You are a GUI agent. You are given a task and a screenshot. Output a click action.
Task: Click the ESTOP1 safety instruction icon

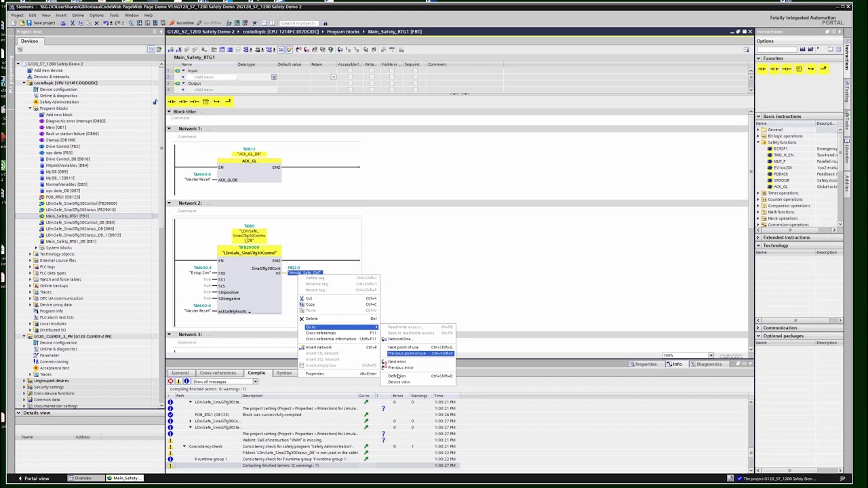click(770, 148)
